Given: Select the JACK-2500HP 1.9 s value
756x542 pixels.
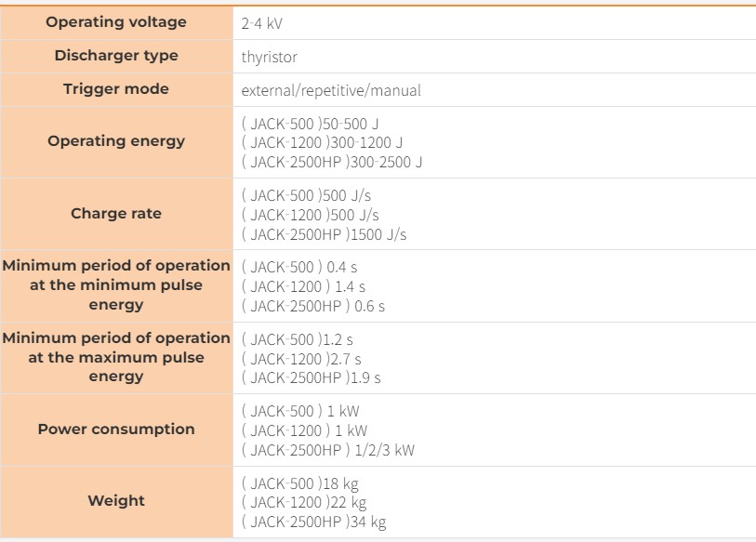Looking at the screenshot, I should click(x=311, y=377).
